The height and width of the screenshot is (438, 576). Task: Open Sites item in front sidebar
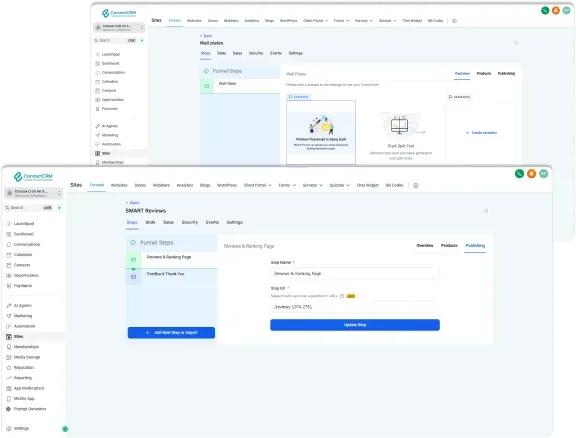(34, 337)
